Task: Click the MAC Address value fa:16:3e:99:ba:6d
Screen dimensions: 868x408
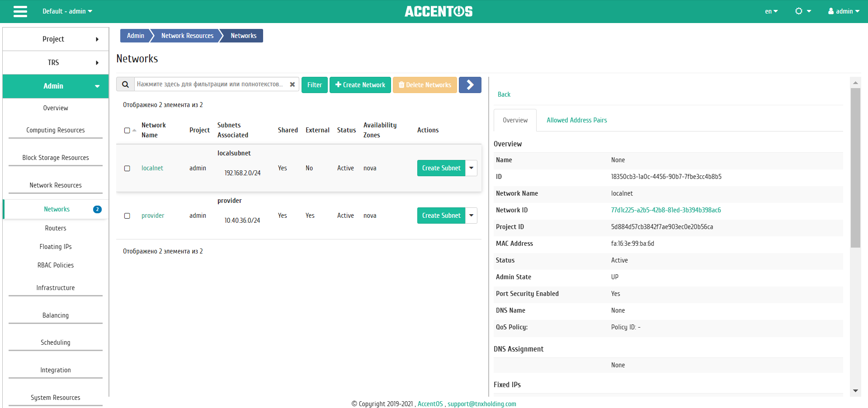Action: [632, 244]
